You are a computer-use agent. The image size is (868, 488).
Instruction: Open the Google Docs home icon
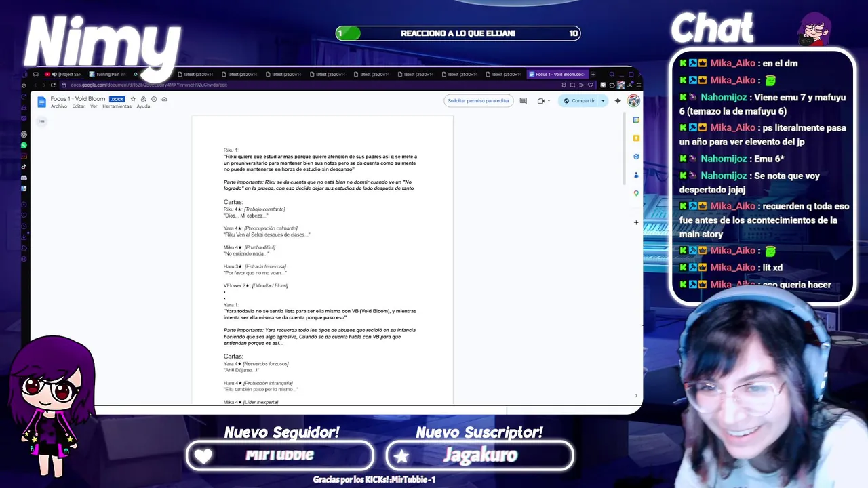(x=41, y=102)
